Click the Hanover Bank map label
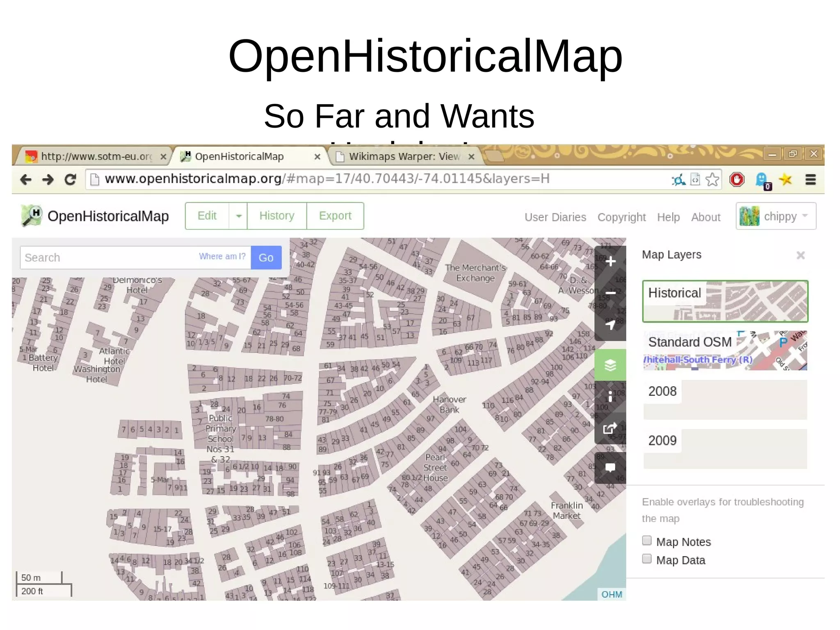Image resolution: width=840 pixels, height=630 pixels. (450, 404)
